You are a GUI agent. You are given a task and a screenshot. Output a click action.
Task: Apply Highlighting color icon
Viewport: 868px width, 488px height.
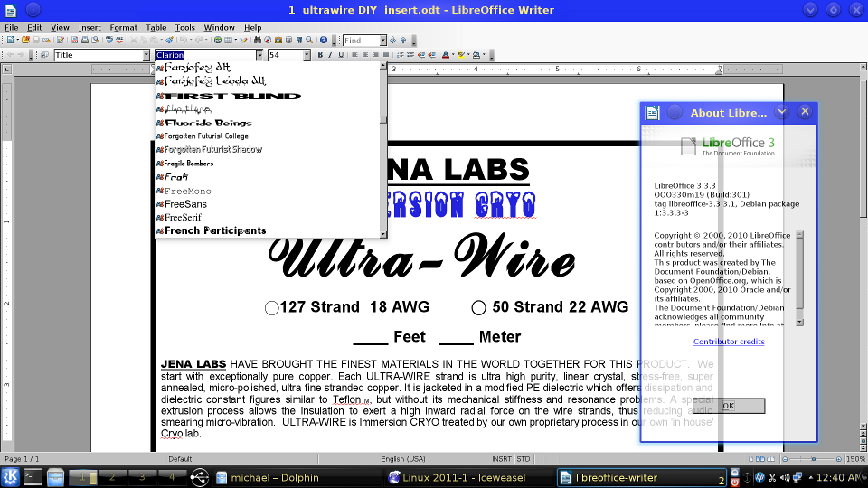[460, 55]
